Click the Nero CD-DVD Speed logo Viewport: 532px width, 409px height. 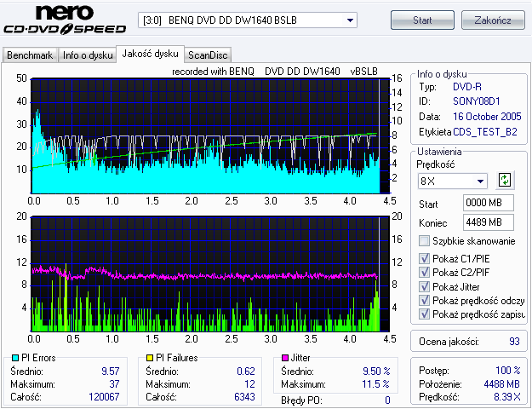(65, 20)
